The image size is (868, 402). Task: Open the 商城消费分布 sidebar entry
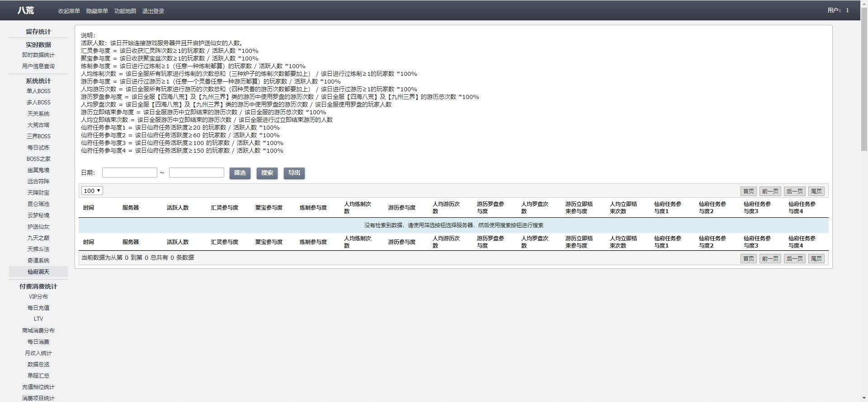38,331
